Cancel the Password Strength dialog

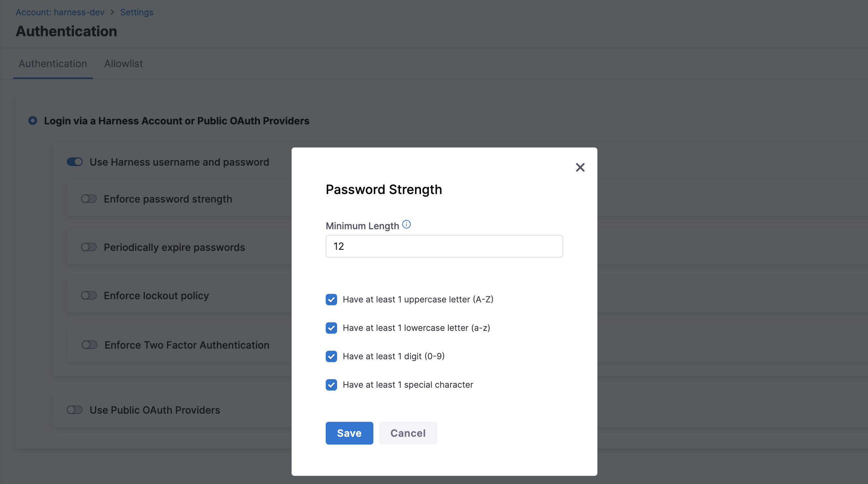click(x=408, y=433)
